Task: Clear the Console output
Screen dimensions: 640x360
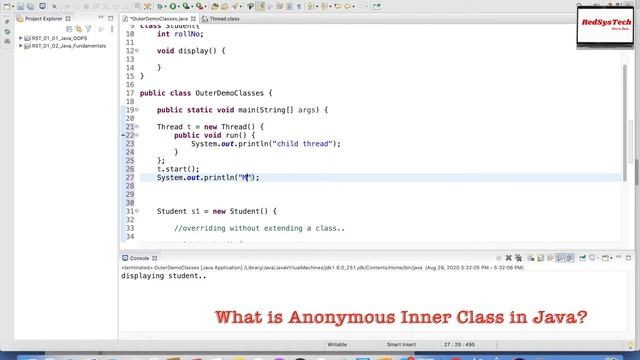Action: point(531,258)
